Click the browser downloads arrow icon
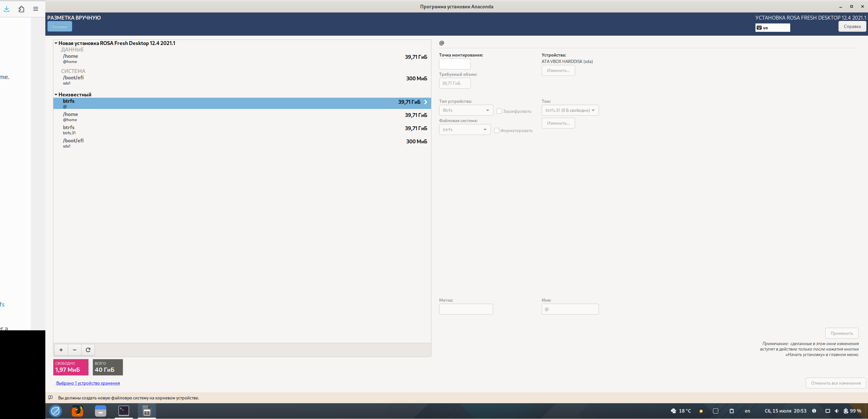The image size is (868, 419). pos(7,9)
